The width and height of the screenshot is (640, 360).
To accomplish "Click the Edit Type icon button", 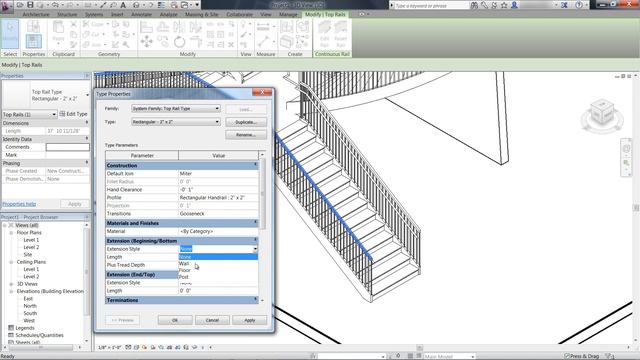I will 73,114.
